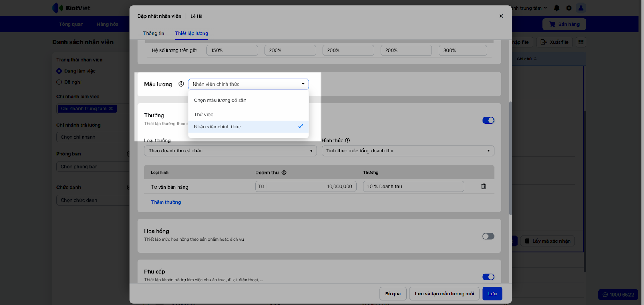Choose Thử việc from the list
The height and width of the screenshot is (305, 644).
coord(204,115)
